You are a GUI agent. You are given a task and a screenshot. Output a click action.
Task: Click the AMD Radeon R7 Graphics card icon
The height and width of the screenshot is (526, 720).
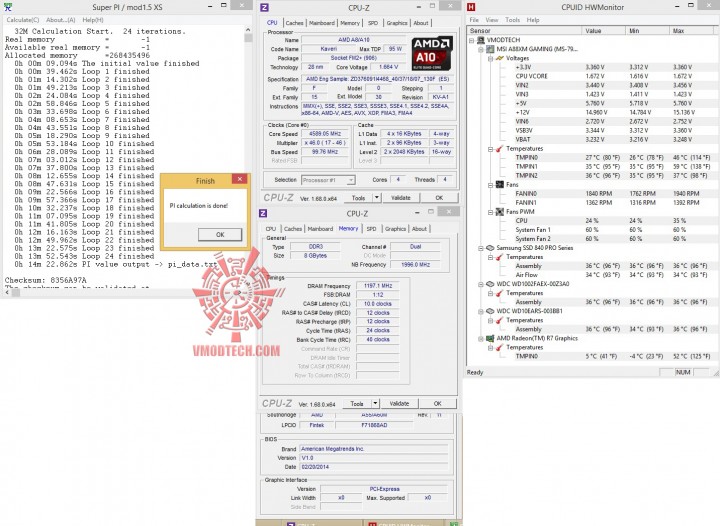[490, 338]
